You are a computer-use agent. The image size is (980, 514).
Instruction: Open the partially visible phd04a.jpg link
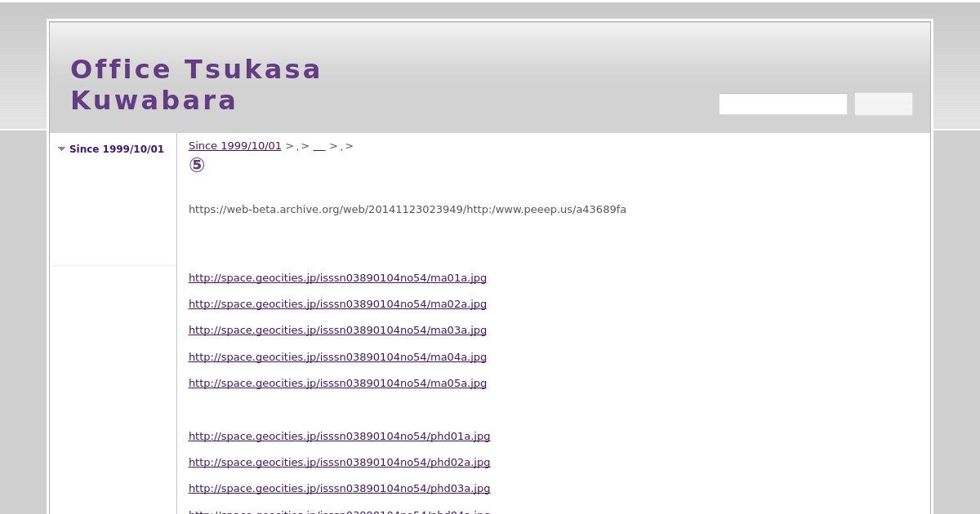[340, 512]
